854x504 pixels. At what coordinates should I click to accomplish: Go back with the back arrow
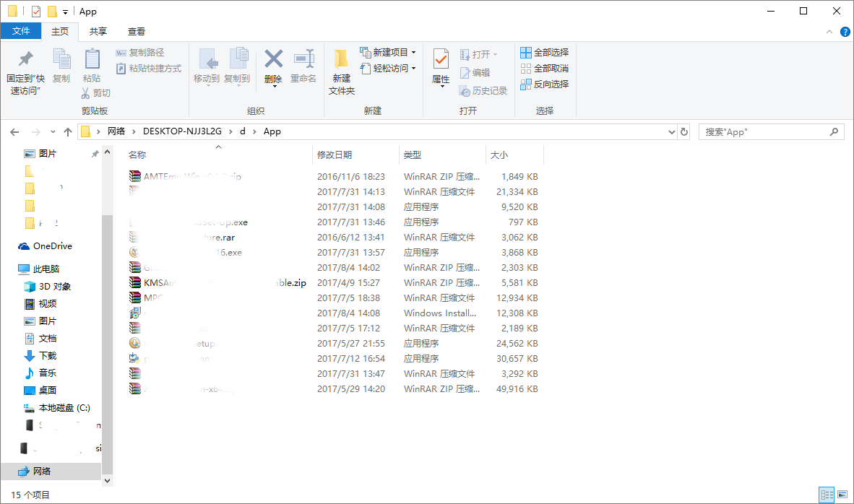(x=14, y=131)
